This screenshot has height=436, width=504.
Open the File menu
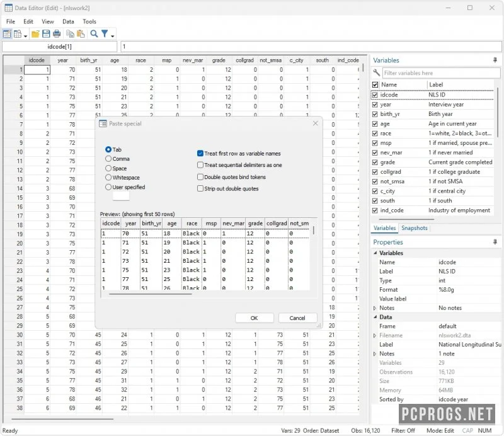coord(11,21)
